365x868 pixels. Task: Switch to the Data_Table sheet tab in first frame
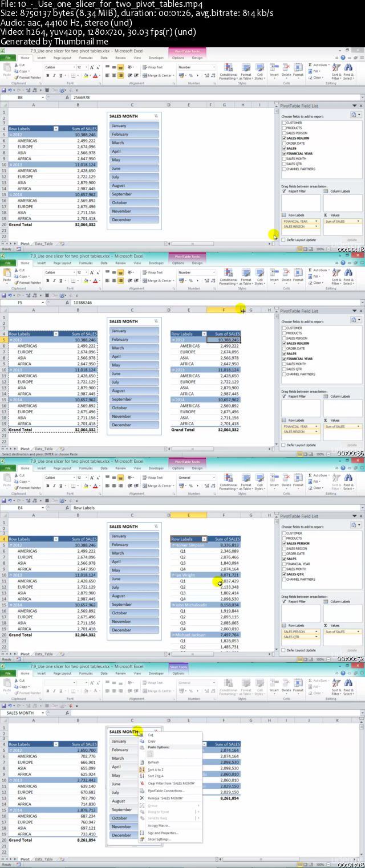(x=44, y=244)
